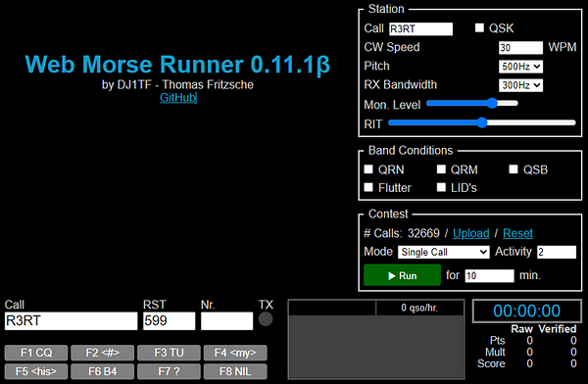
Task: Click the F6 B4 button
Action: pos(102,371)
